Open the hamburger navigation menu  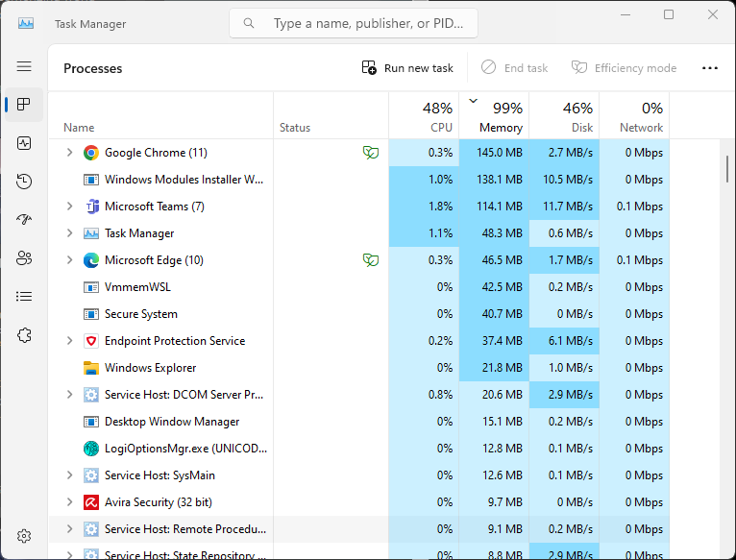coord(24,66)
